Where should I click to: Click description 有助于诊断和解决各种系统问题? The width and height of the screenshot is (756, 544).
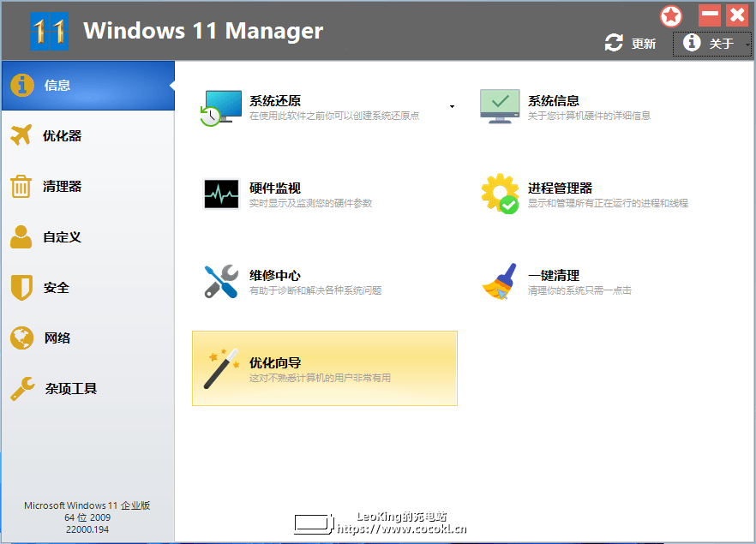point(315,290)
